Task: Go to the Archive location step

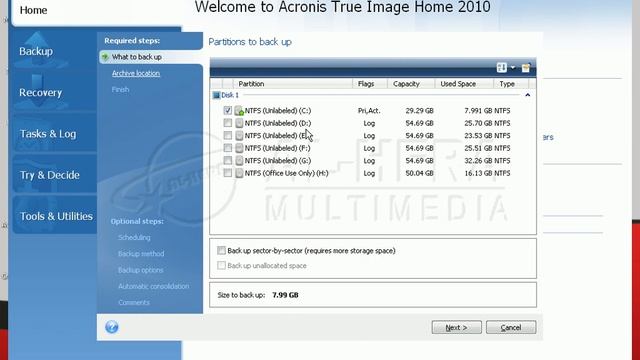Action: 136,73
